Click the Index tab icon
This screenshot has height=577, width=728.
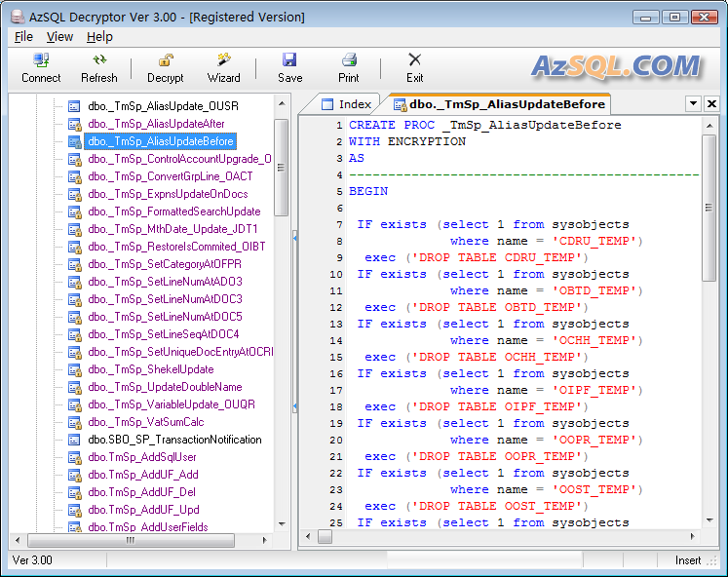(327, 104)
